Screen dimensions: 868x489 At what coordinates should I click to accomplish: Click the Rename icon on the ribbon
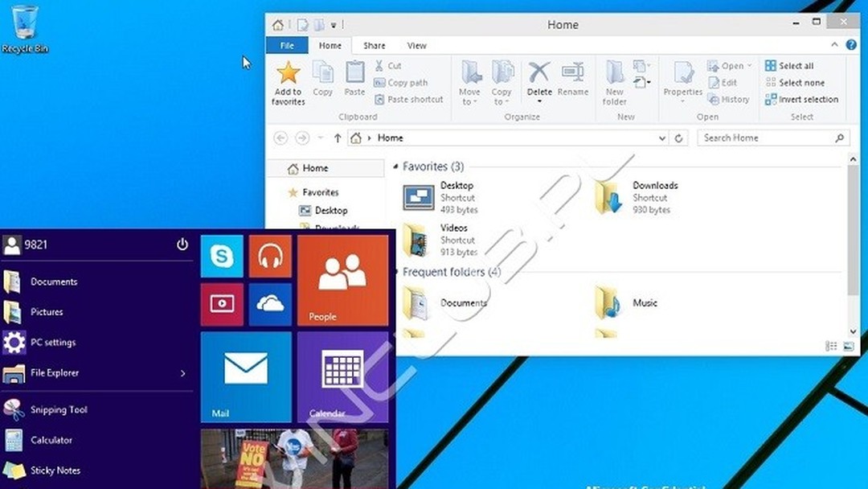pyautogui.click(x=573, y=80)
